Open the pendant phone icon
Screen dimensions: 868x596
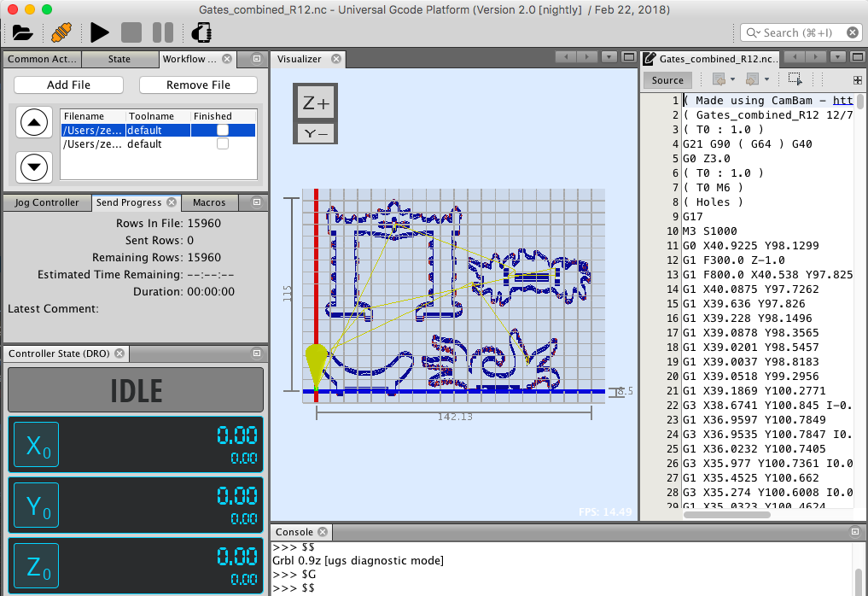[x=201, y=32]
